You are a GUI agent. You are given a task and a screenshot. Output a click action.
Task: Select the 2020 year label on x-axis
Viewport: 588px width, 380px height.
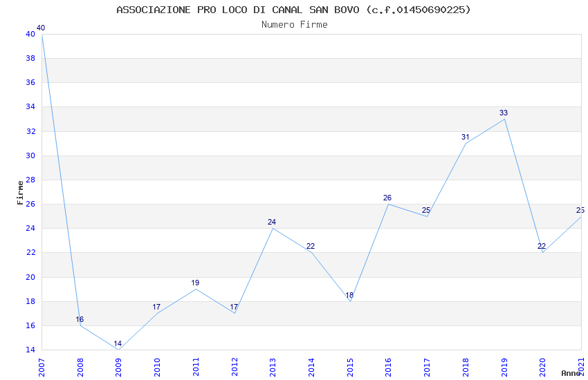(542, 368)
